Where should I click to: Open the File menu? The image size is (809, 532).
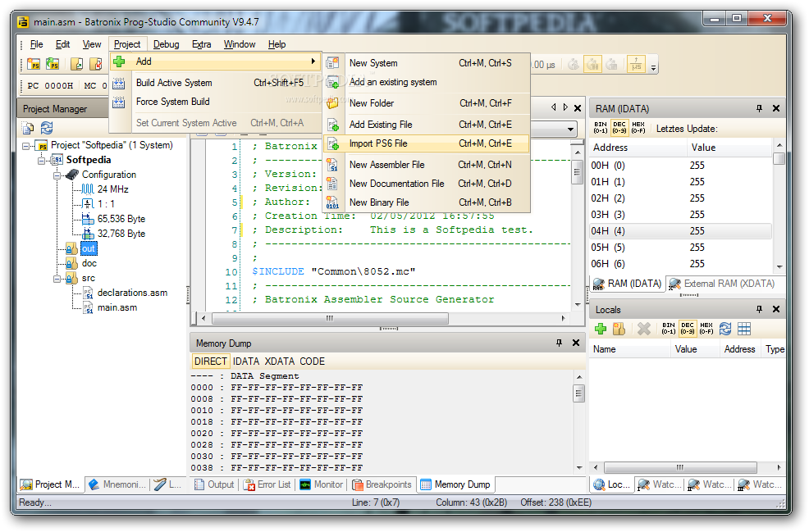pyautogui.click(x=36, y=44)
